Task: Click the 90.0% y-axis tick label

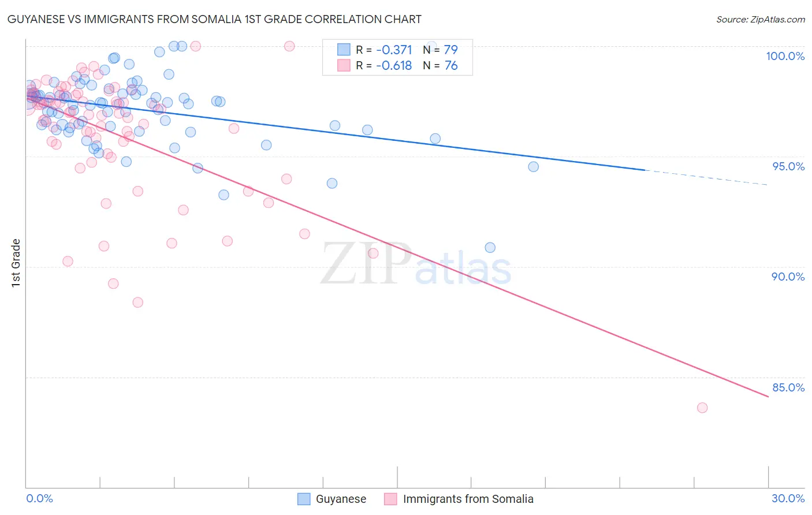Action: [788, 277]
